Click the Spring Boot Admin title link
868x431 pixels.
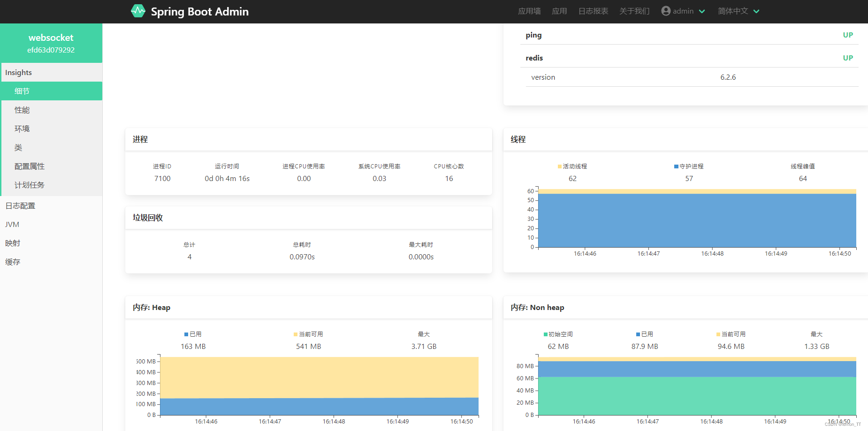click(200, 11)
